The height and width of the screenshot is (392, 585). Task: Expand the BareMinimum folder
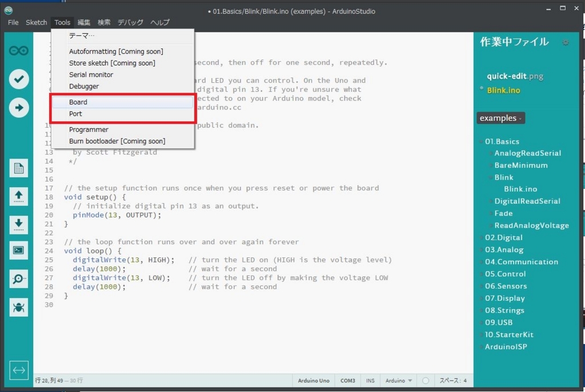tap(521, 165)
